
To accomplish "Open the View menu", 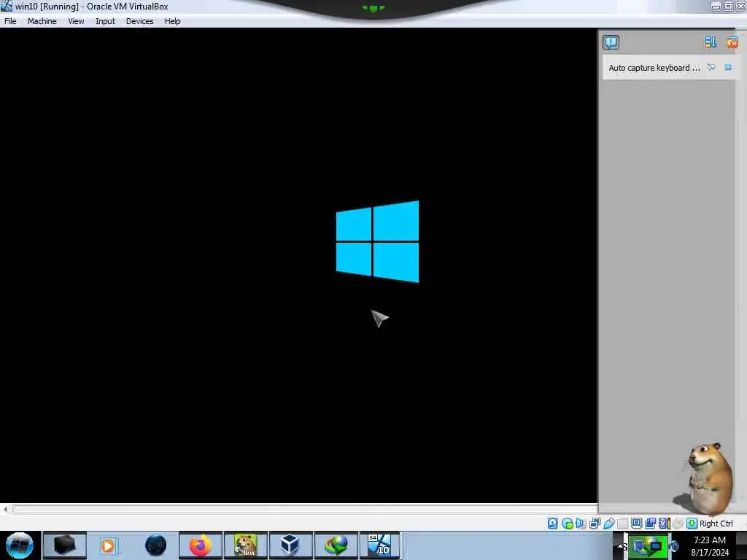I will point(76,21).
